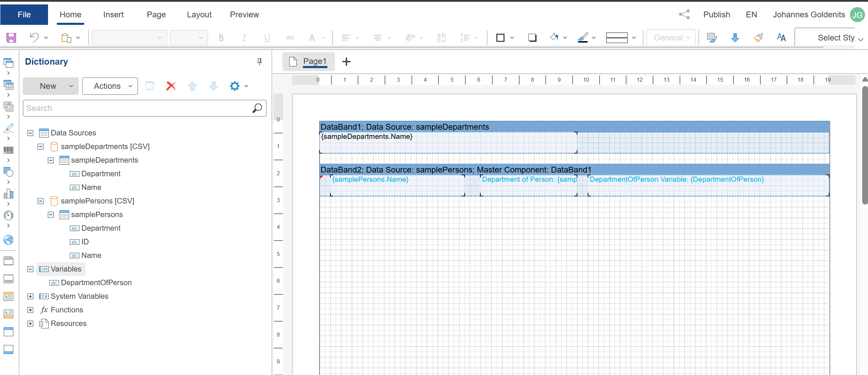Expand the Functions node

coord(30,310)
